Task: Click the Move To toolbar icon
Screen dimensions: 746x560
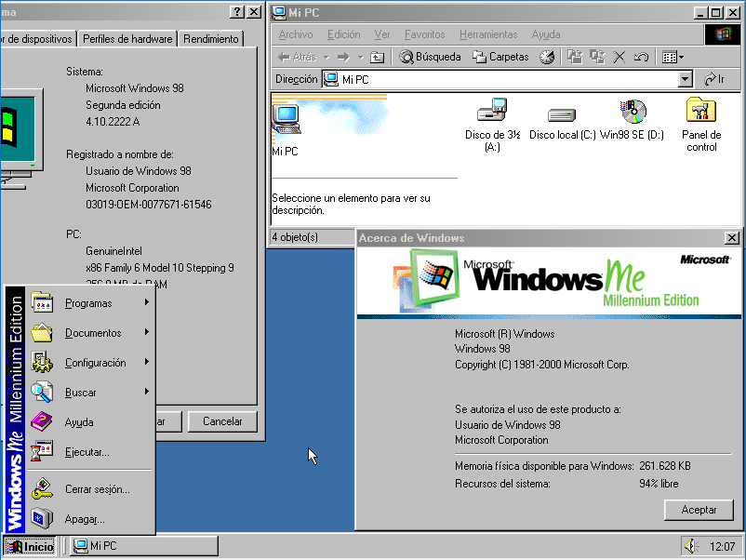Action: [575, 57]
